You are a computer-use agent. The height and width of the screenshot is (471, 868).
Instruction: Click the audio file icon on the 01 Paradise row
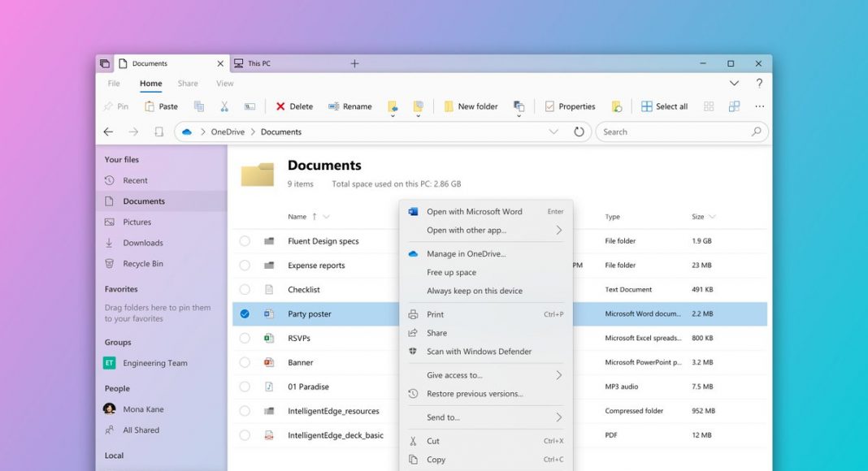(269, 387)
